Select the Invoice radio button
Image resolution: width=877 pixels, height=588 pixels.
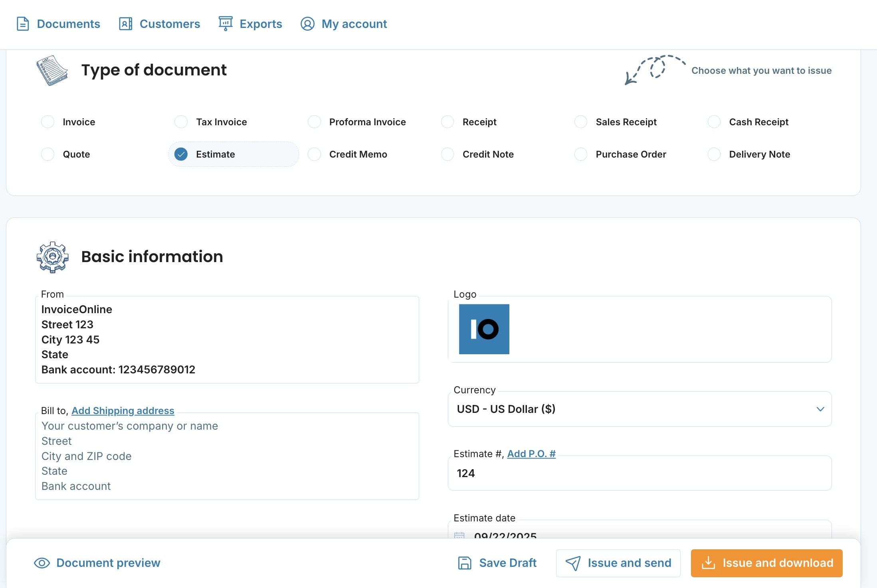coord(48,122)
